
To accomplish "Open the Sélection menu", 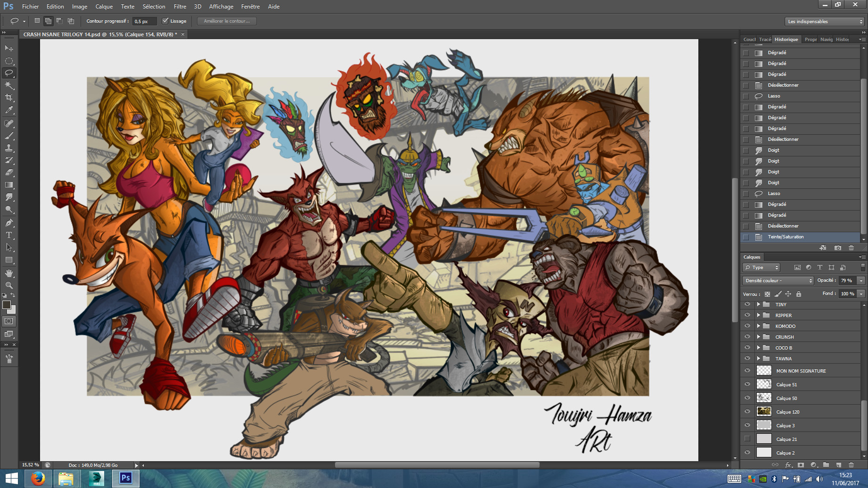I will tap(154, 7).
